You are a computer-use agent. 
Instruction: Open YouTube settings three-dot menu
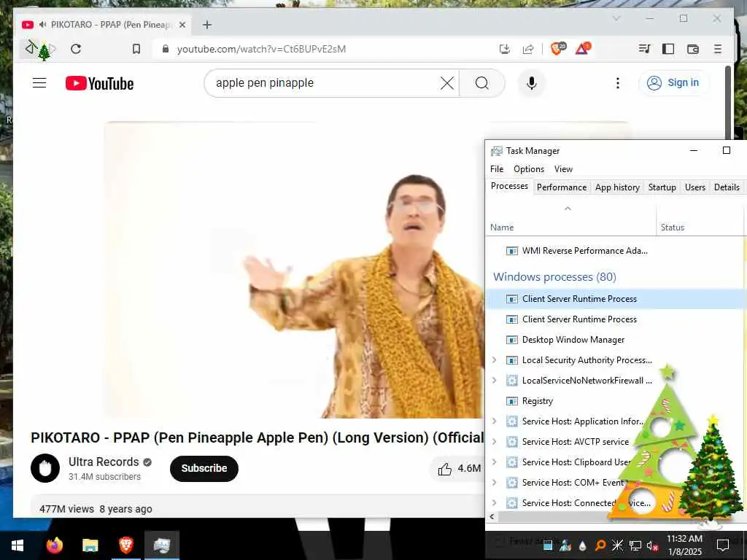click(x=617, y=83)
